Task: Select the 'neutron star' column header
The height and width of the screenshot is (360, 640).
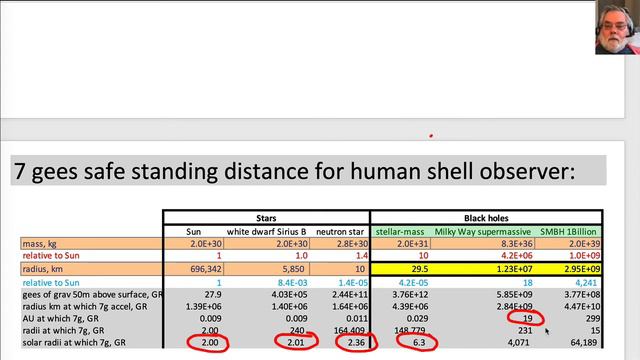Action: pyautogui.click(x=340, y=232)
